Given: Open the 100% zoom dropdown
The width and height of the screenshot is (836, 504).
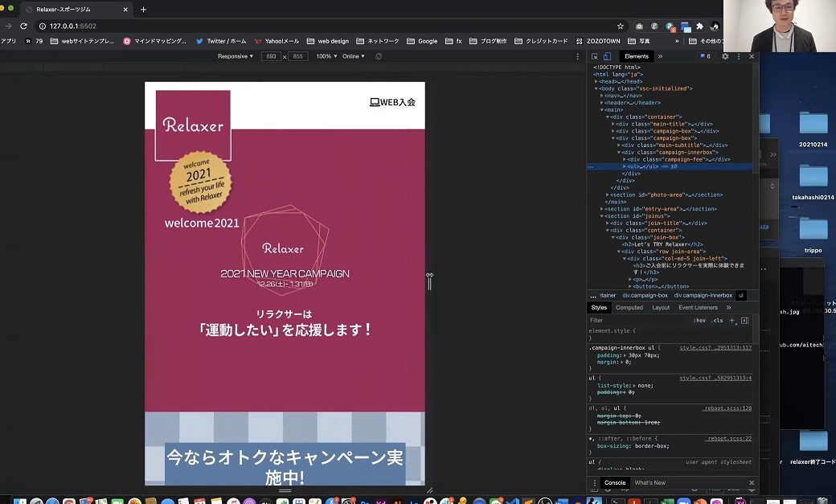Looking at the screenshot, I should point(326,56).
